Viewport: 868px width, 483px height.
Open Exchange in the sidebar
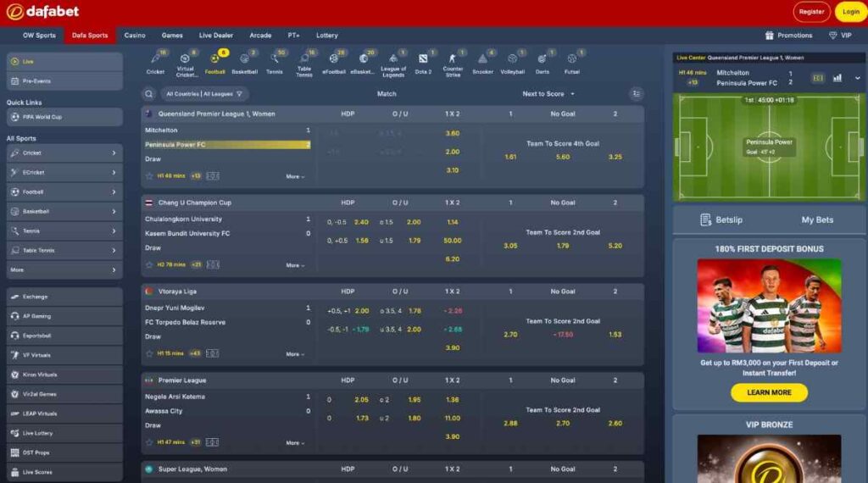(x=64, y=297)
